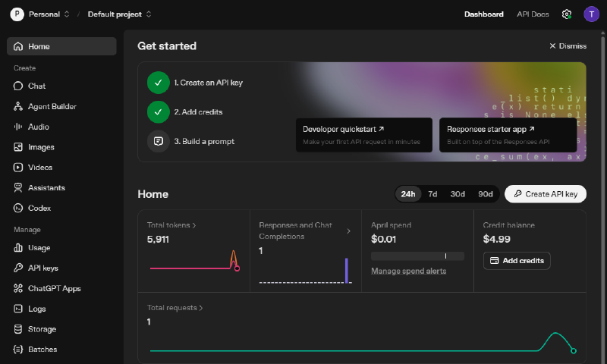Open the Usage chart icon

(x=17, y=247)
